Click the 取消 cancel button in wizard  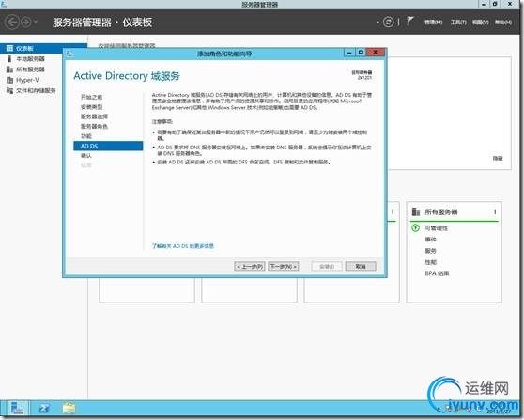click(x=361, y=266)
